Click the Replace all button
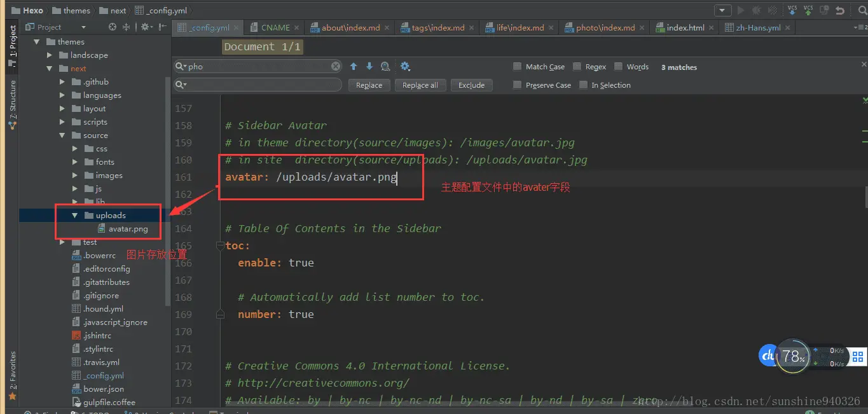Viewport: 868px width, 414px height. tap(420, 85)
